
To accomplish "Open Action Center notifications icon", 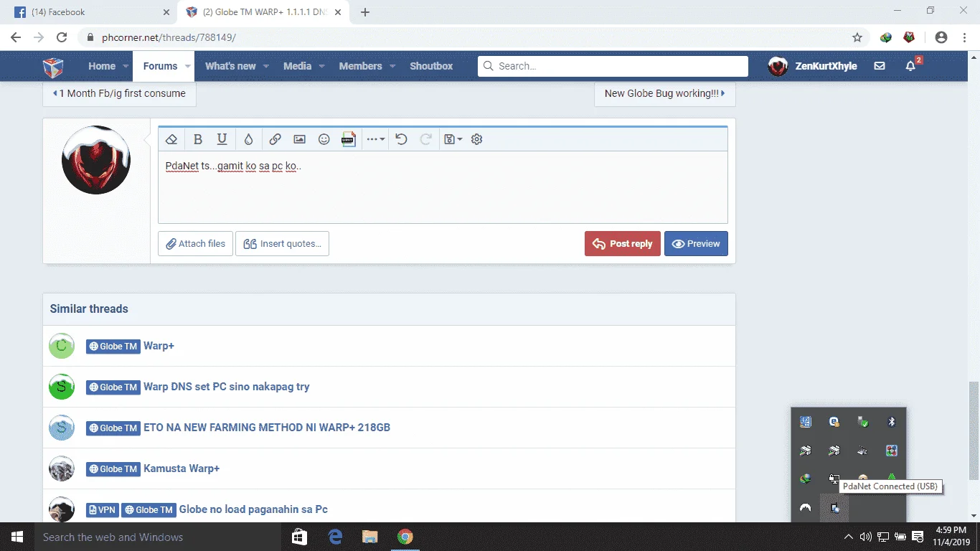I will (918, 537).
